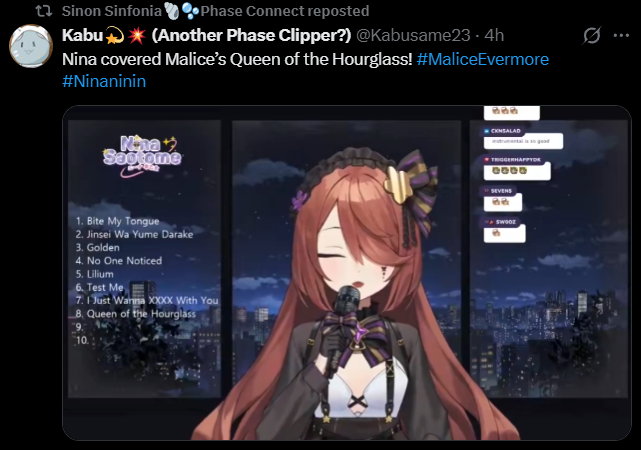Open the @Kabusame23 handle
641x450 pixels.
click(413, 36)
